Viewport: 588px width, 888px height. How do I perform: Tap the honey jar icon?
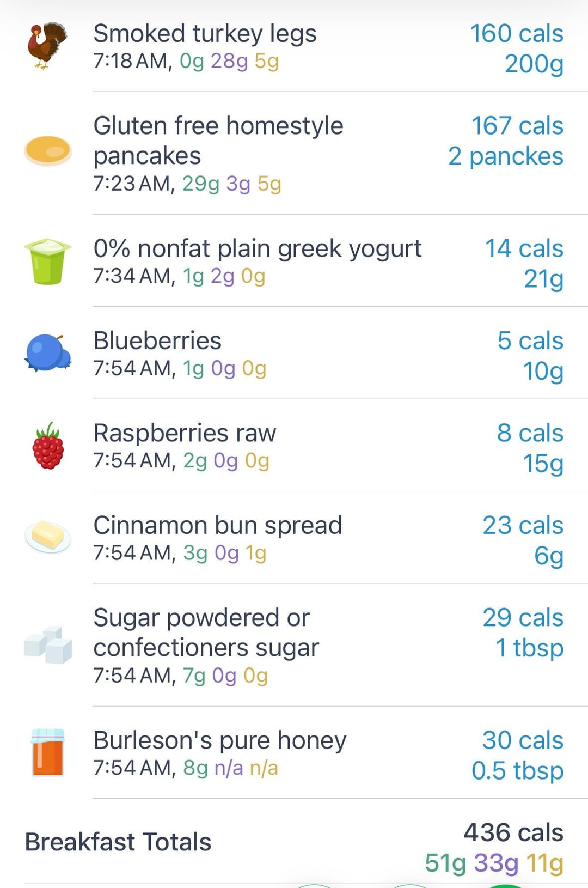click(x=48, y=752)
